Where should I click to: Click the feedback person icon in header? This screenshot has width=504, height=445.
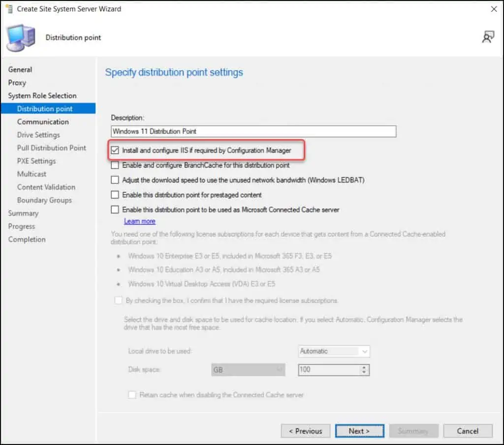488,37
